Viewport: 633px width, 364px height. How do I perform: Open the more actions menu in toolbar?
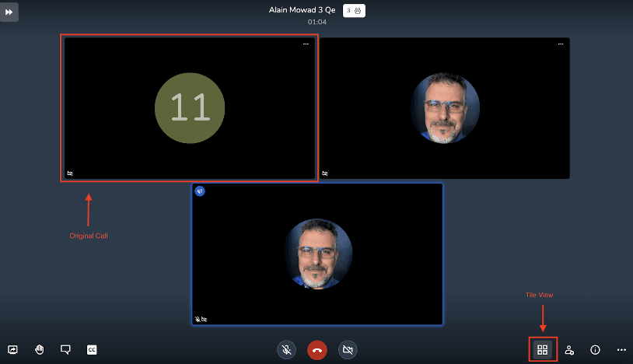click(x=621, y=350)
